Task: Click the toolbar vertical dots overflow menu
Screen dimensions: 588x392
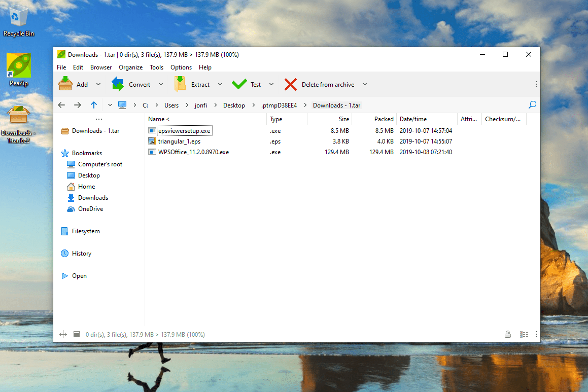Action: point(536,84)
